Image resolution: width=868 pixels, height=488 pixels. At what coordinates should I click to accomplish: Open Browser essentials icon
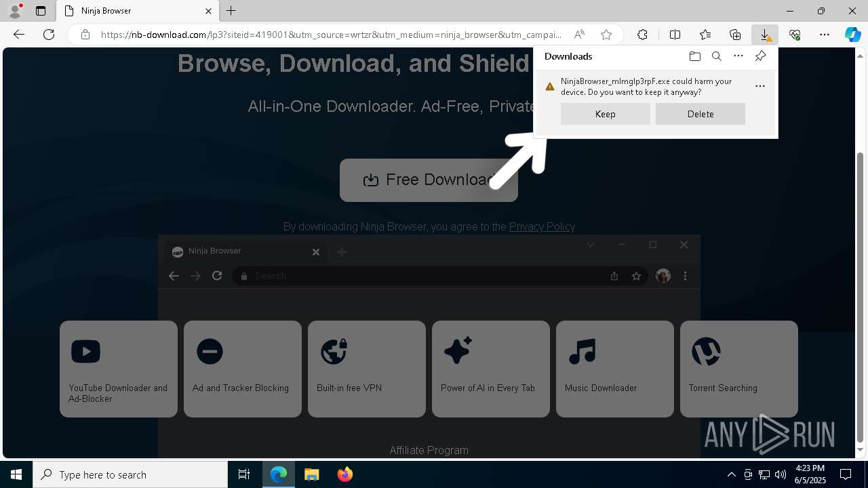795,35
